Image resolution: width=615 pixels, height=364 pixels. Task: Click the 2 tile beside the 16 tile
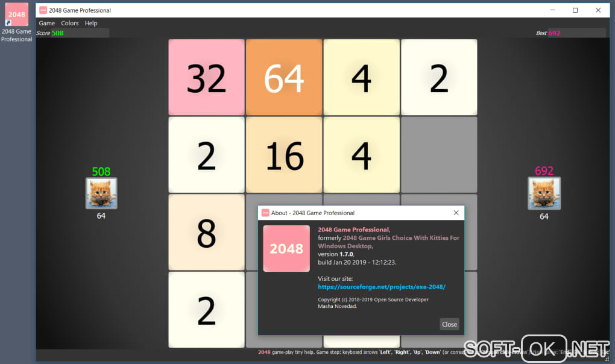tap(206, 155)
